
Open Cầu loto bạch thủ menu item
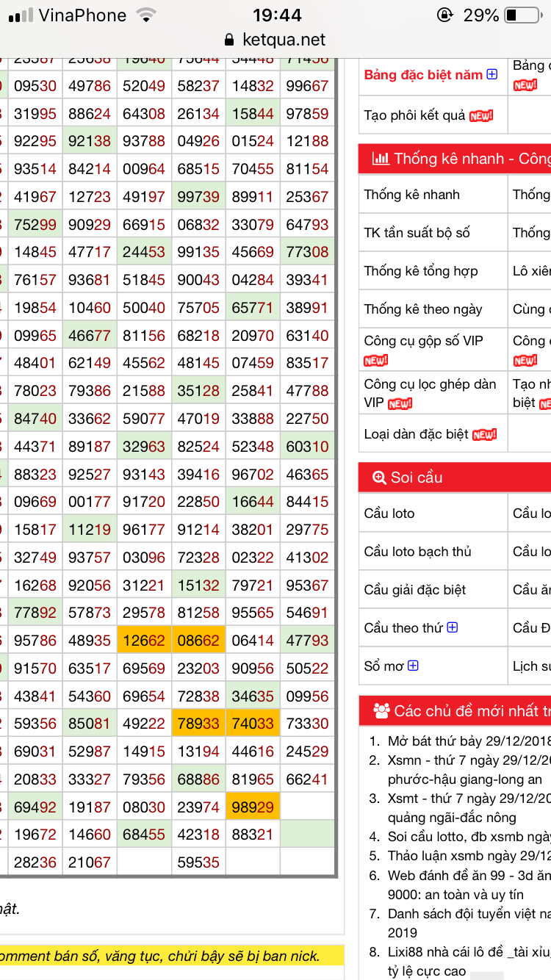pyautogui.click(x=418, y=552)
